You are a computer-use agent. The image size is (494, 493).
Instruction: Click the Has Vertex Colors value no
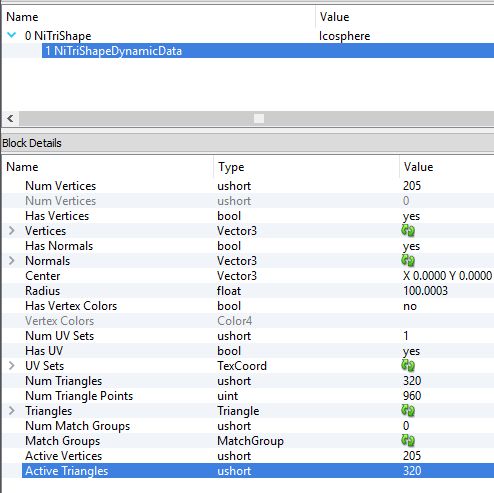tap(410, 306)
